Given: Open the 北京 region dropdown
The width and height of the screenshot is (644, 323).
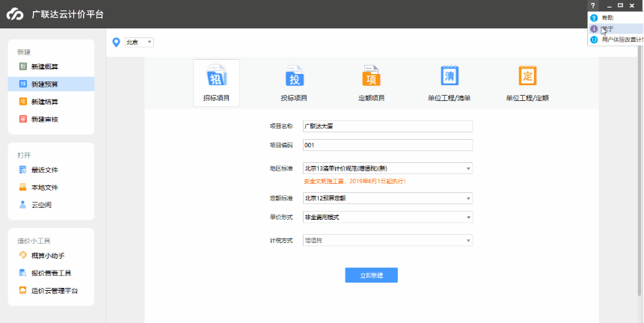Looking at the screenshot, I should click(139, 42).
